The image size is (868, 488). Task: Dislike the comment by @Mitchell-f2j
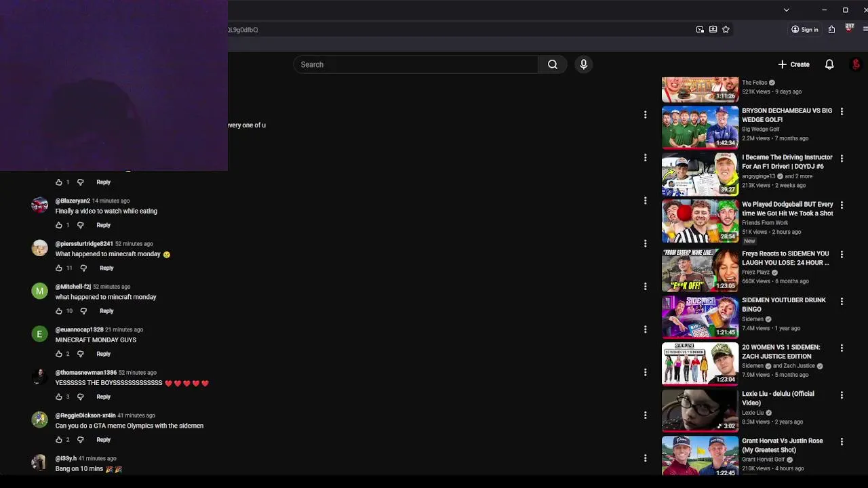(x=83, y=311)
